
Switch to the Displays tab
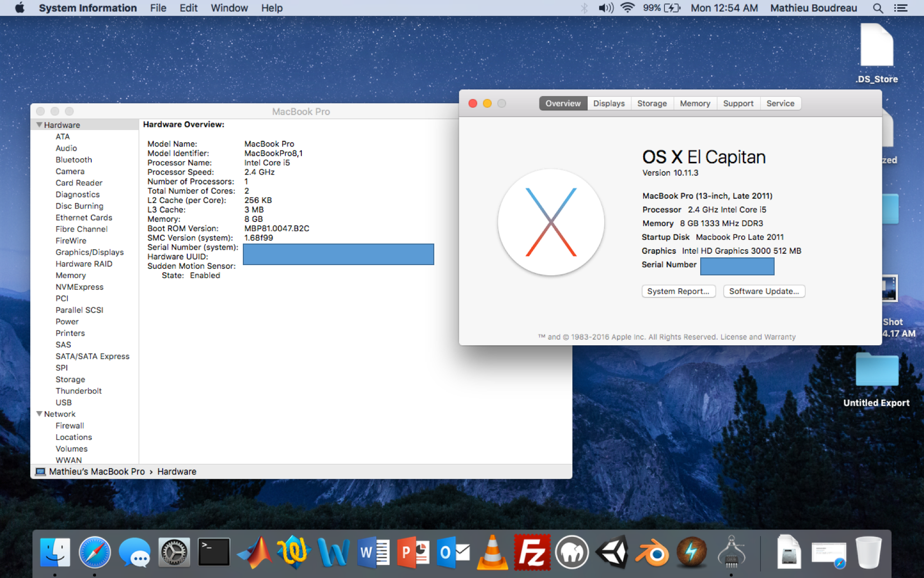point(609,103)
